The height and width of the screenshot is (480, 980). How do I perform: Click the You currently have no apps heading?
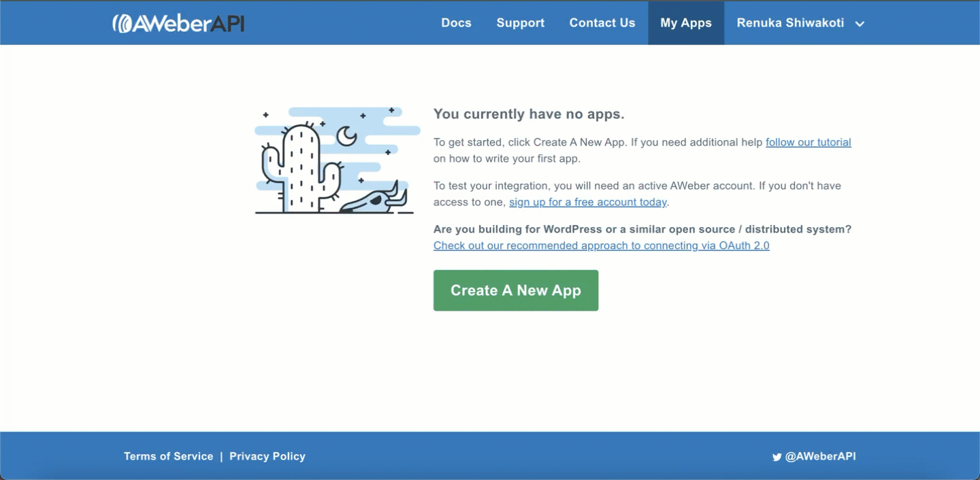click(529, 114)
